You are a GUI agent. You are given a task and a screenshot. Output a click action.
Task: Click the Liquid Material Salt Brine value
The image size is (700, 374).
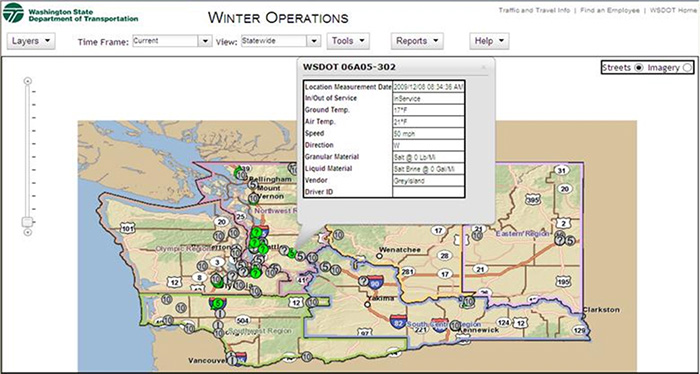click(x=429, y=169)
